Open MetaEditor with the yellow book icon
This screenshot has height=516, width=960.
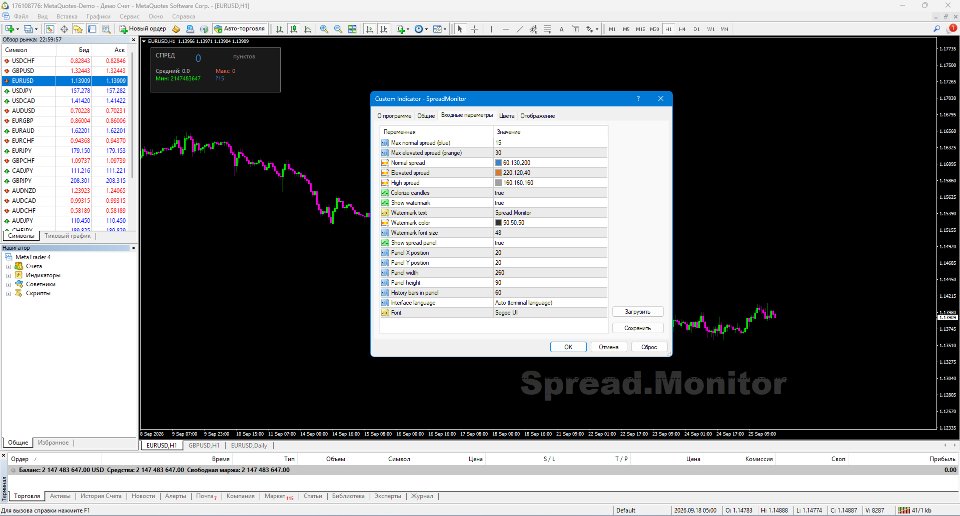coord(176,29)
